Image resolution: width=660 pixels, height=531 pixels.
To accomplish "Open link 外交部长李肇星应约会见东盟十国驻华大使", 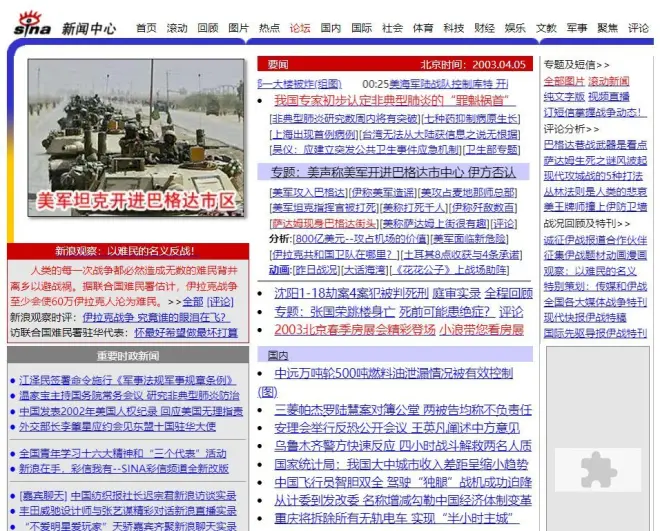I will (x=117, y=427).
